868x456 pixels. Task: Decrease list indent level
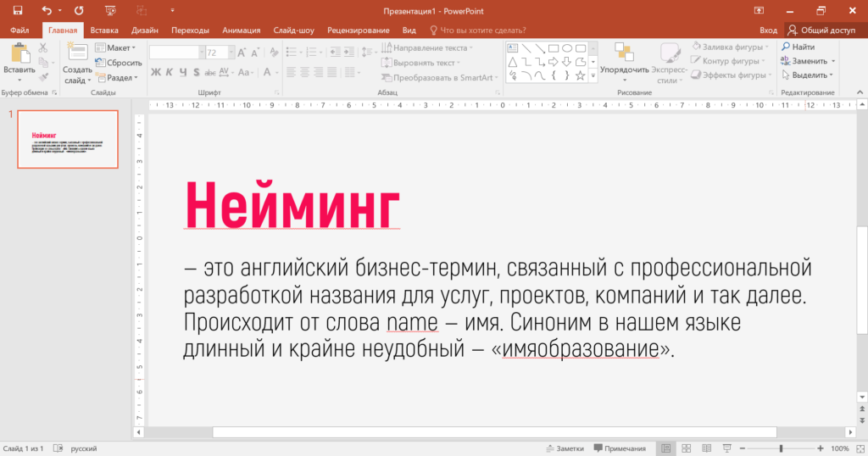(x=336, y=52)
